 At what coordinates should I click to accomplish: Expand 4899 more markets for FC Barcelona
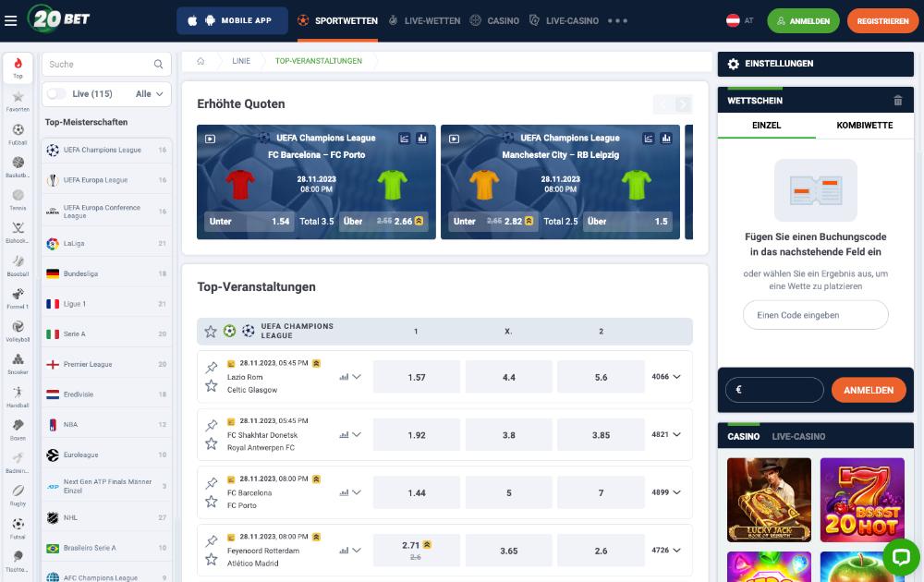666,492
